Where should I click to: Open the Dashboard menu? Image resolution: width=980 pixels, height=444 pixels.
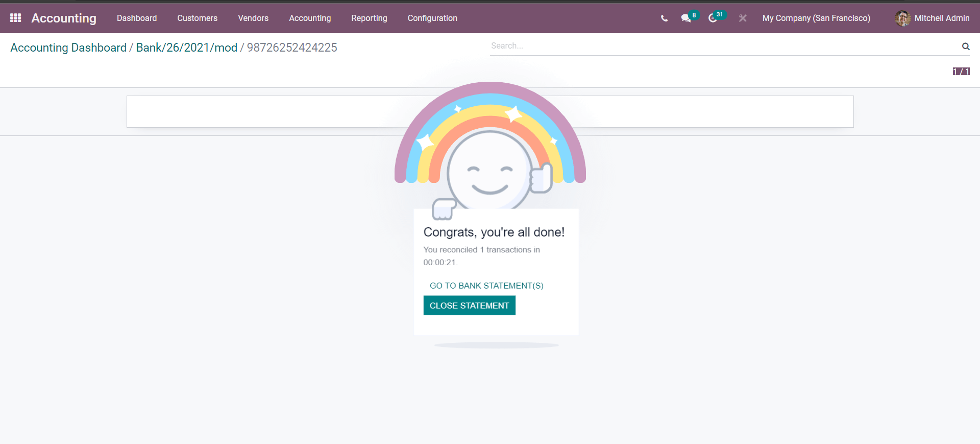[x=137, y=18]
